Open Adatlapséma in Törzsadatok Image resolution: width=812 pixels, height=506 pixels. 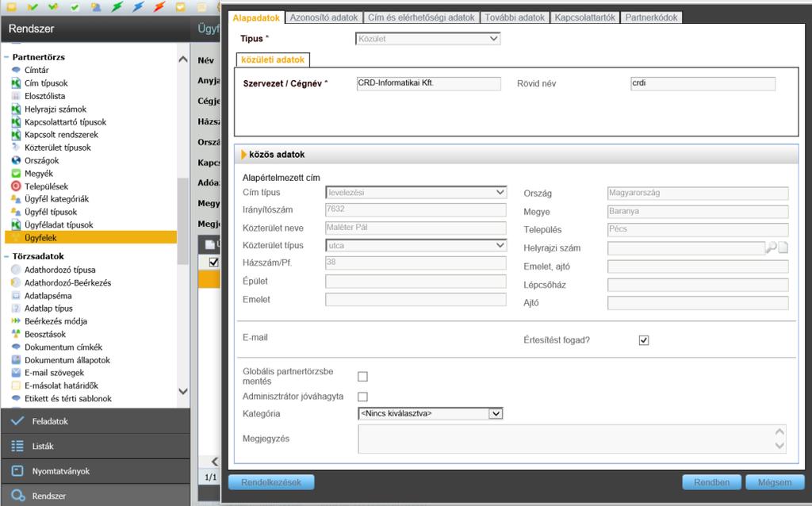coord(48,296)
